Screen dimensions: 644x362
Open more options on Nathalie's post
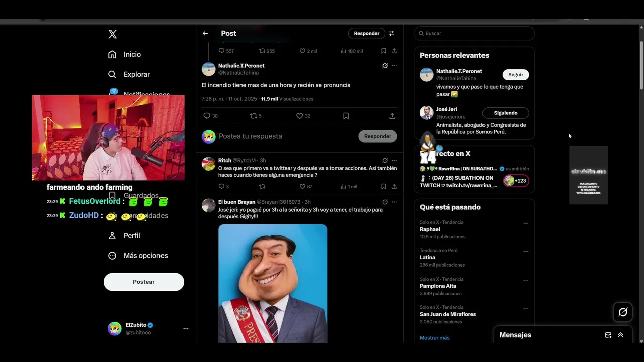coord(394,66)
